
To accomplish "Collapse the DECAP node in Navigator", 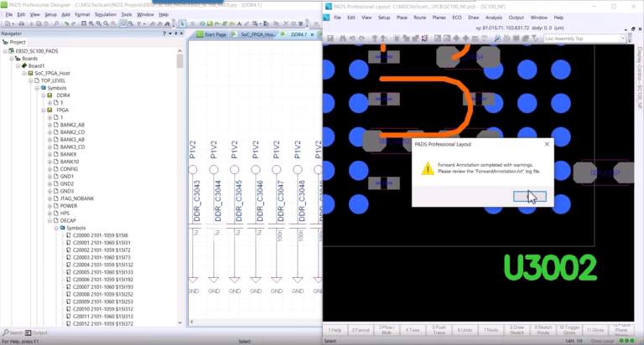I will point(49,220).
